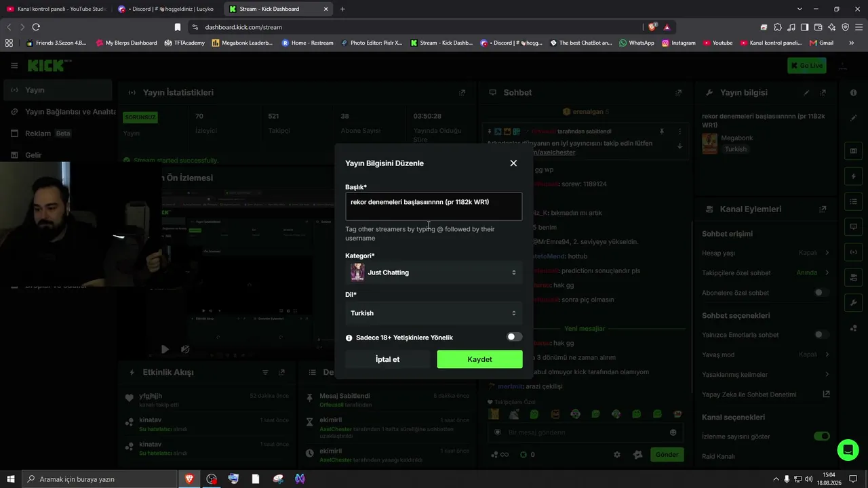This screenshot has width=868, height=488.
Task: Click the info circle in right rail
Action: coord(854,92)
